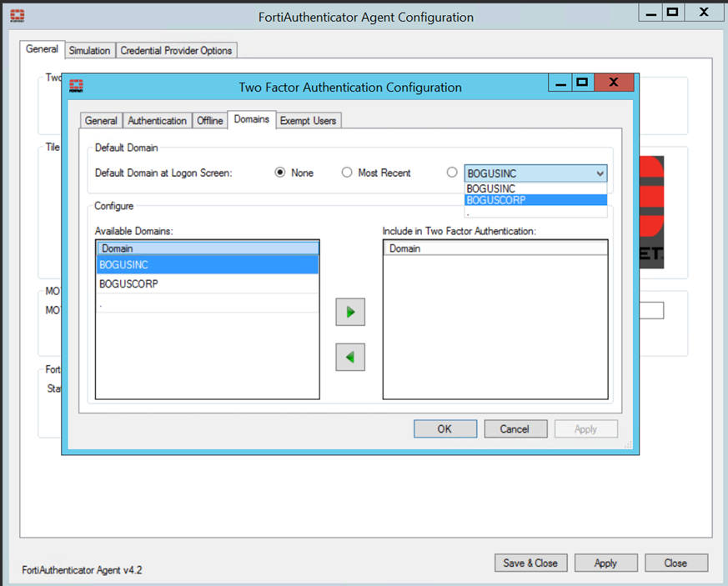Select BOGUSINC in Available Domains list
Screen dimensions: 728x586
point(208,264)
